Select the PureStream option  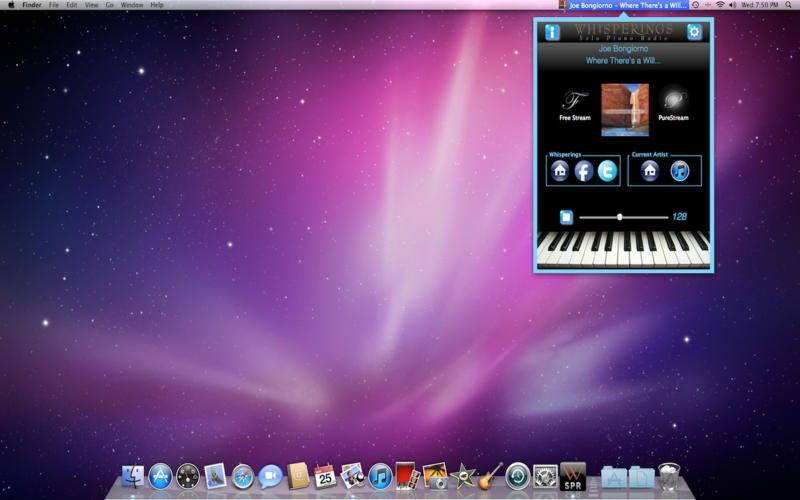673,106
